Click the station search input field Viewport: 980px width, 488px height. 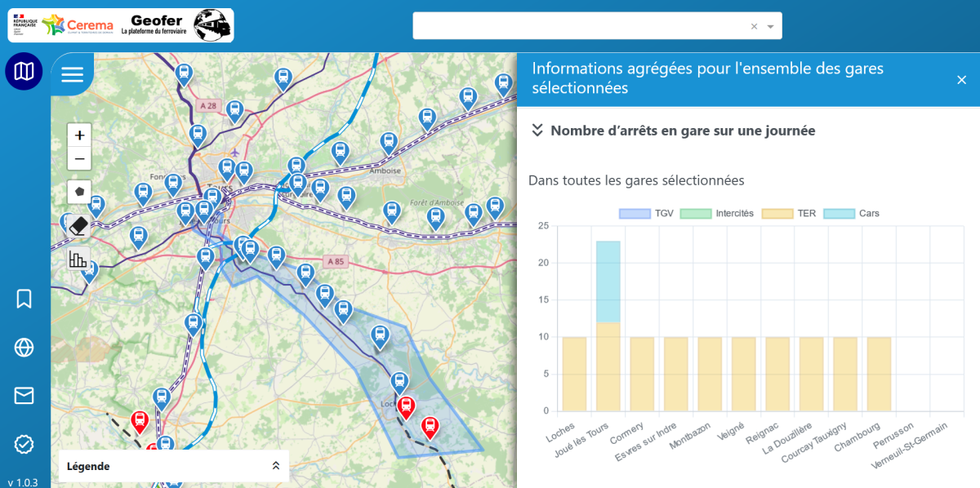tap(580, 26)
